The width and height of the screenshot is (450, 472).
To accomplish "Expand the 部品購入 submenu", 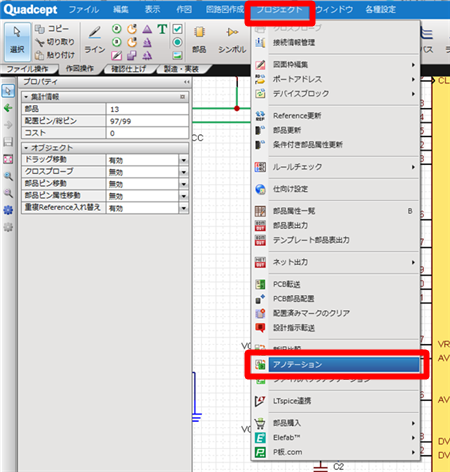I will [x=336, y=423].
